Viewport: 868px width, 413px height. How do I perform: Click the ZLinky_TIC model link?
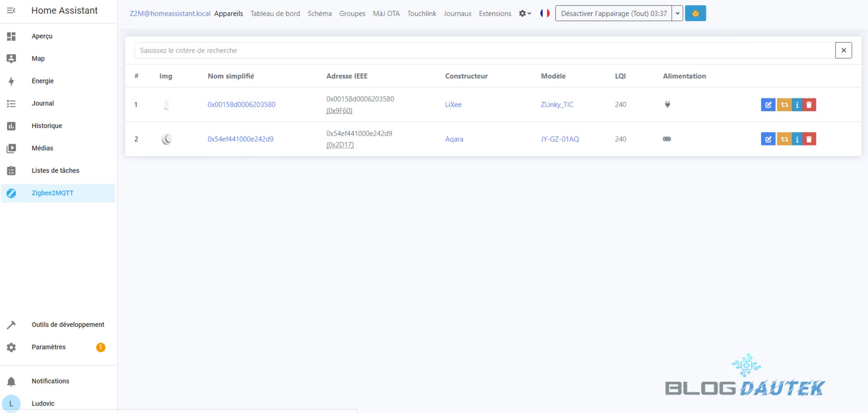tap(557, 105)
